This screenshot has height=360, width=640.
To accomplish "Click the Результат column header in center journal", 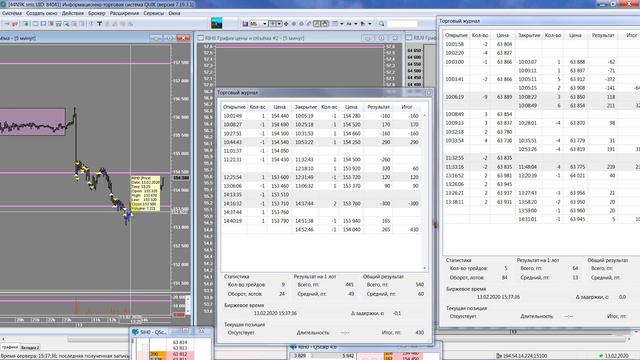I will [378, 107].
